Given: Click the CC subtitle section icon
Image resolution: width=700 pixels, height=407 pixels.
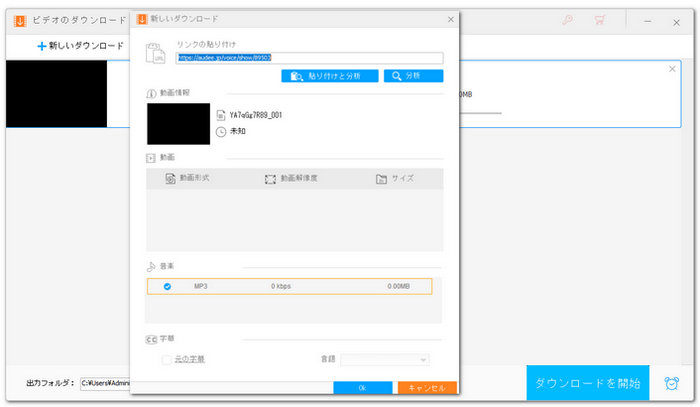Looking at the screenshot, I should tap(151, 340).
